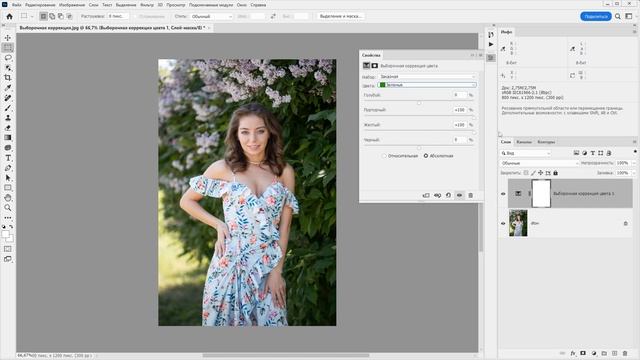This screenshot has height=360, width=640.
Task: Open the Файл menu
Action: point(17,5)
